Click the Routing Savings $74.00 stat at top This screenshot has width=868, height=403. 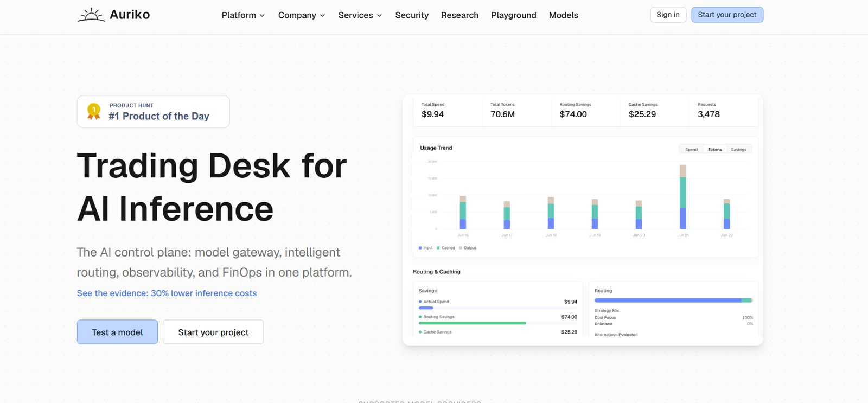(573, 114)
